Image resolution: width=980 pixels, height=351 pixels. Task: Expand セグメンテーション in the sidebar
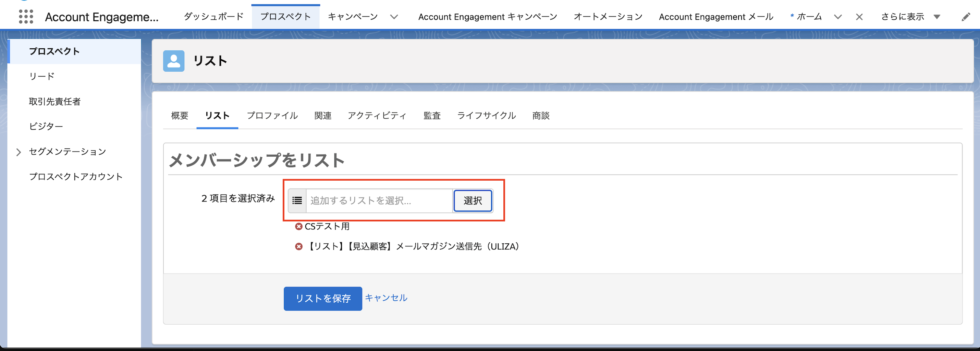(18, 152)
